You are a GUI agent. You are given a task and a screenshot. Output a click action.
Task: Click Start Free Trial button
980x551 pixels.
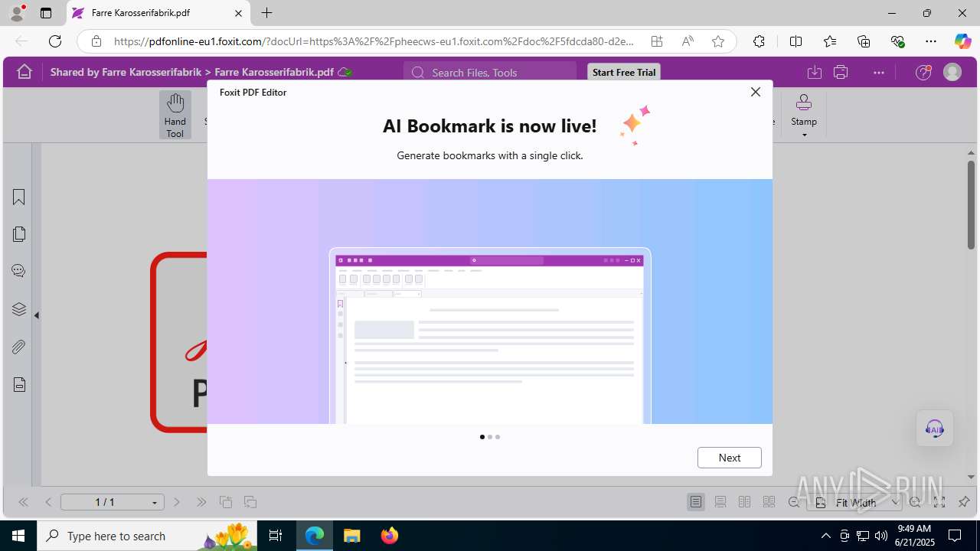pyautogui.click(x=624, y=72)
